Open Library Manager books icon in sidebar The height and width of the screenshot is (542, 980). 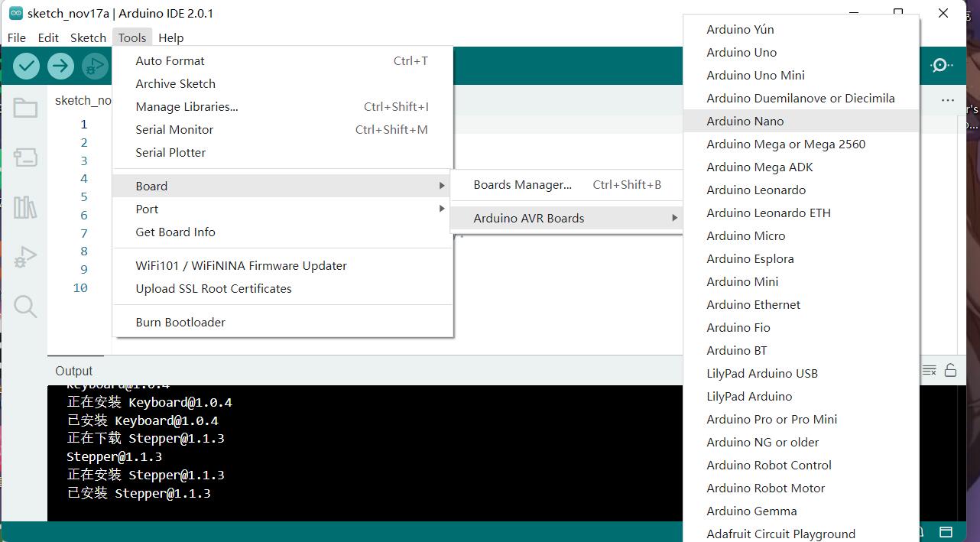click(x=25, y=207)
